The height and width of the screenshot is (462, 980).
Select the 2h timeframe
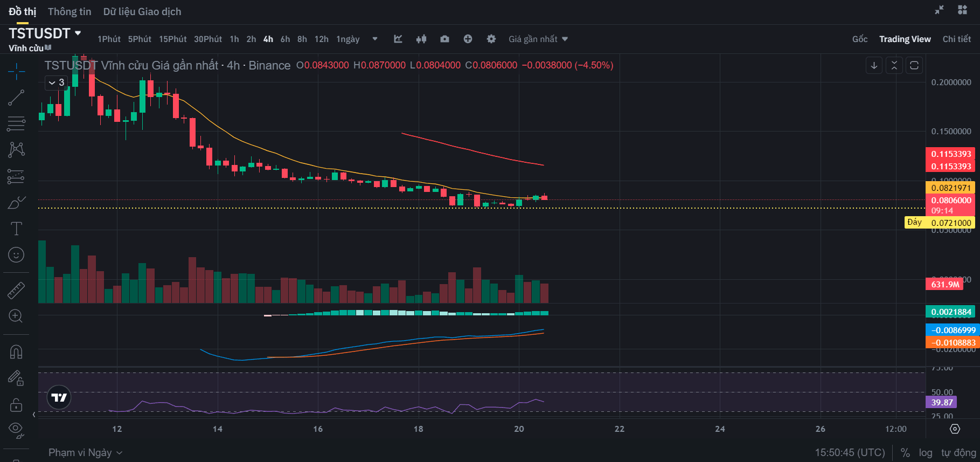251,39
